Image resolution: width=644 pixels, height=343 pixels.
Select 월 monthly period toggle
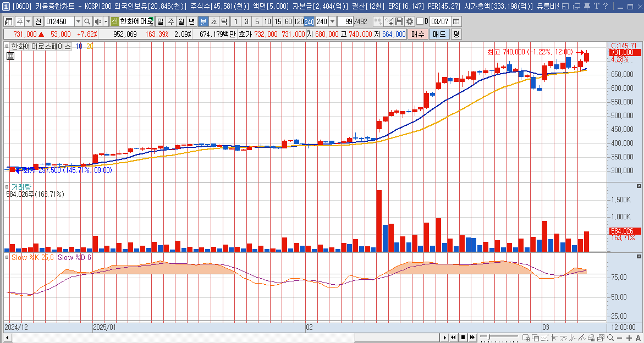[x=181, y=21]
